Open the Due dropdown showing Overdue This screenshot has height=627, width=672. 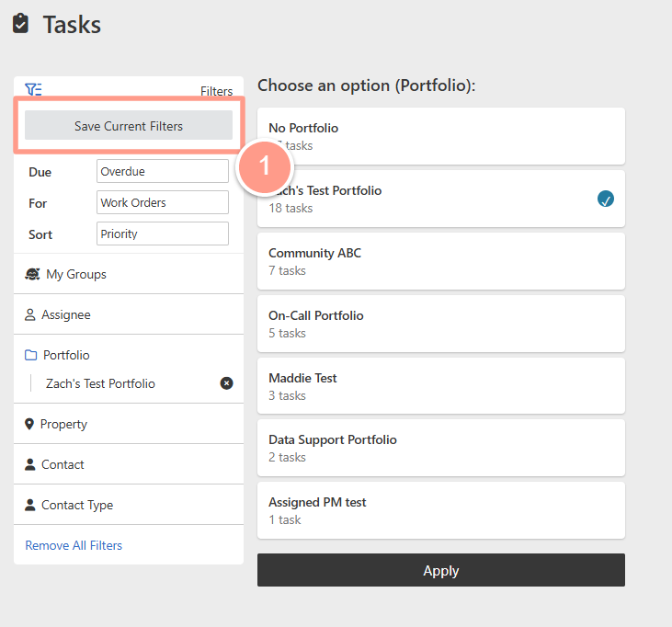[162, 172]
